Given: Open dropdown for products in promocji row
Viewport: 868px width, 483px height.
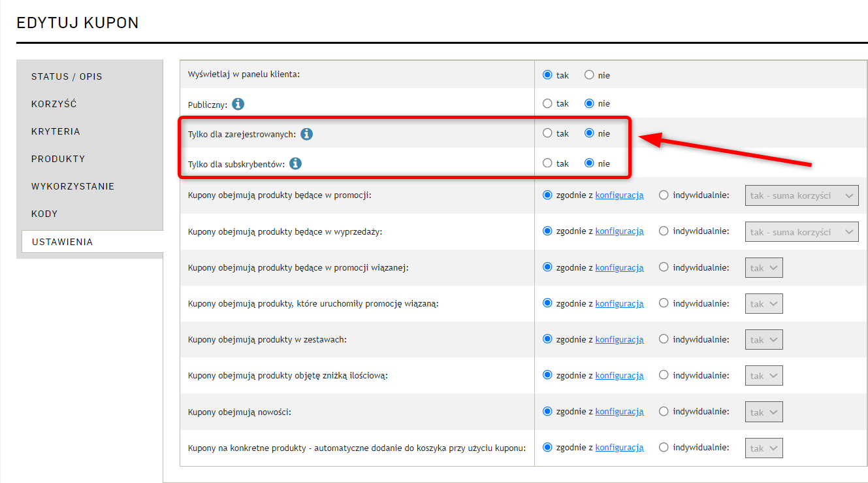Looking at the screenshot, I should coord(801,195).
